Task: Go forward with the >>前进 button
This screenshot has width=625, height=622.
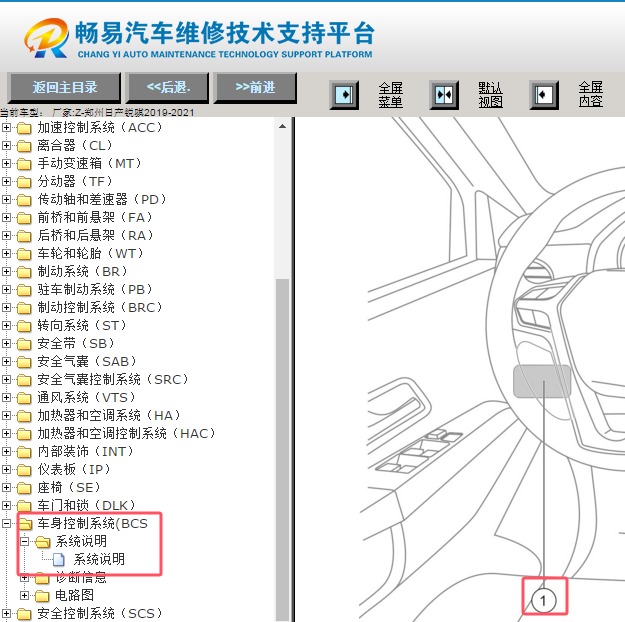Action: (255, 88)
